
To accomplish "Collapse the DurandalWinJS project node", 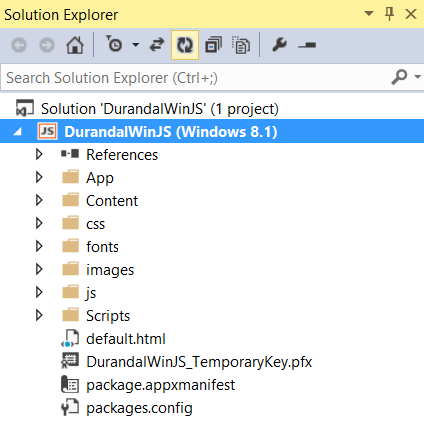I will point(17,132).
